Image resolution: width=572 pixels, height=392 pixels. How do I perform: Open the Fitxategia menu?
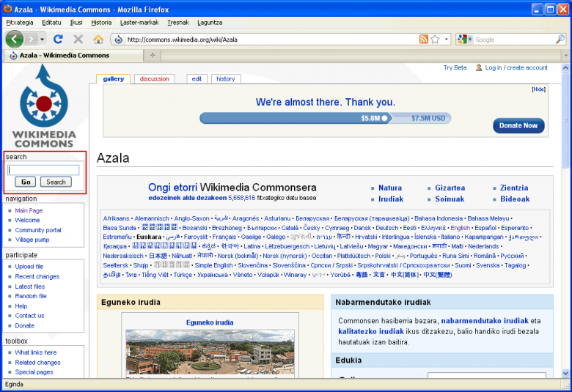[20, 23]
